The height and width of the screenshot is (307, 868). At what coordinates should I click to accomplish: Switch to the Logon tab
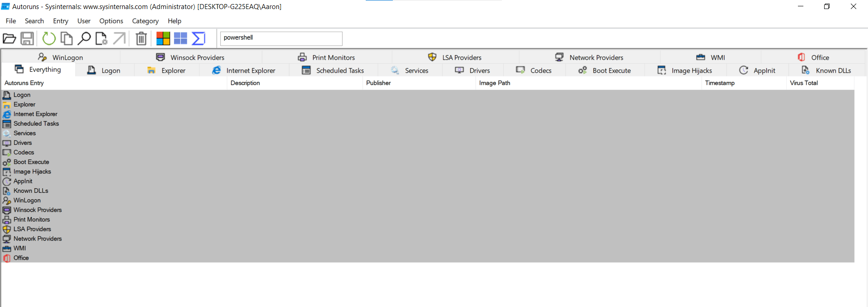[104, 70]
